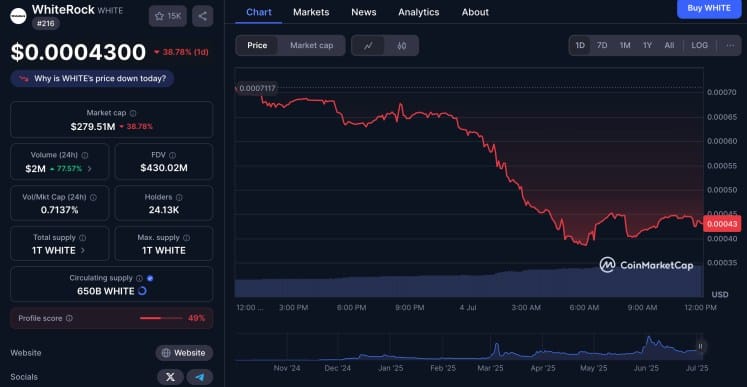The width and height of the screenshot is (747, 387).
Task: Click the Buy WHITE button
Action: pyautogui.click(x=709, y=9)
